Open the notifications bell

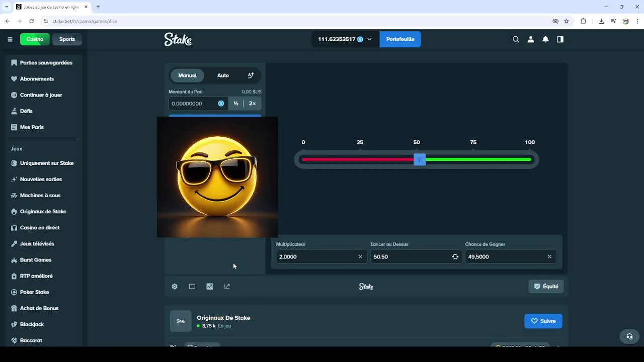pos(545,39)
